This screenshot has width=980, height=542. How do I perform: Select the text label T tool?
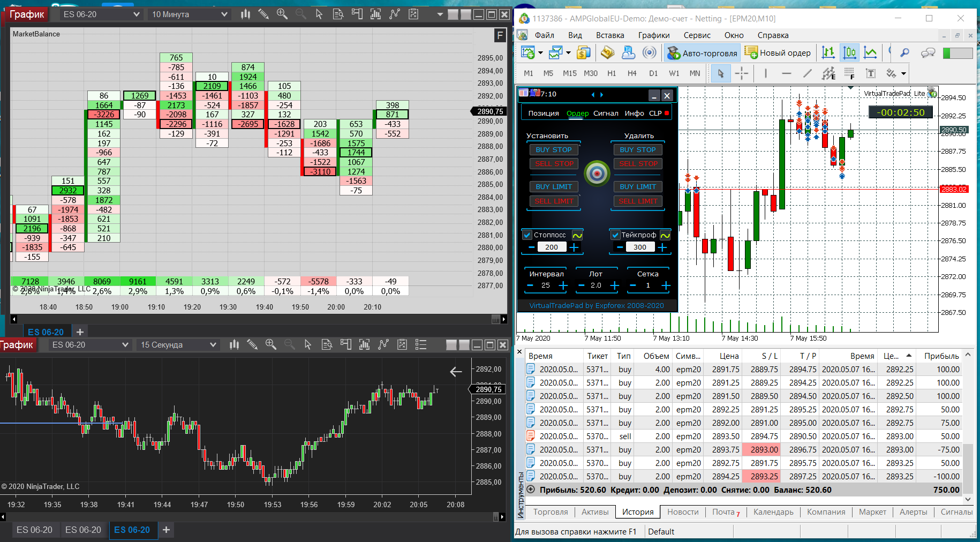coord(871,73)
